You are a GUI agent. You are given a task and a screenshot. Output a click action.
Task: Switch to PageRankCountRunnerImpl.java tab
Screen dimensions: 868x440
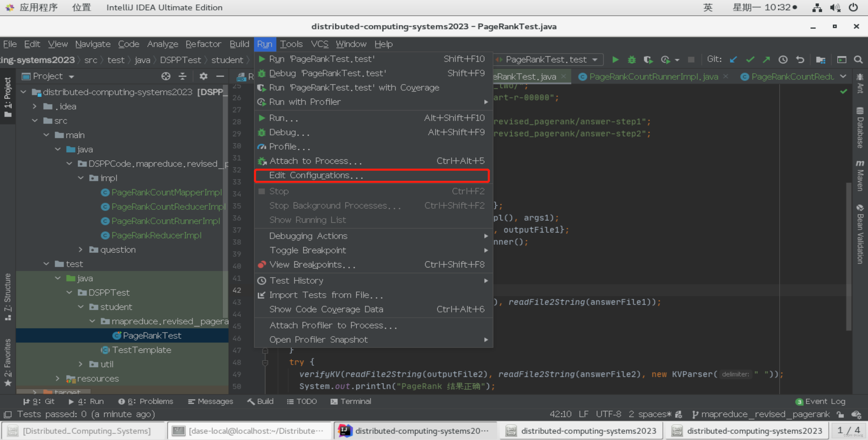pos(653,77)
